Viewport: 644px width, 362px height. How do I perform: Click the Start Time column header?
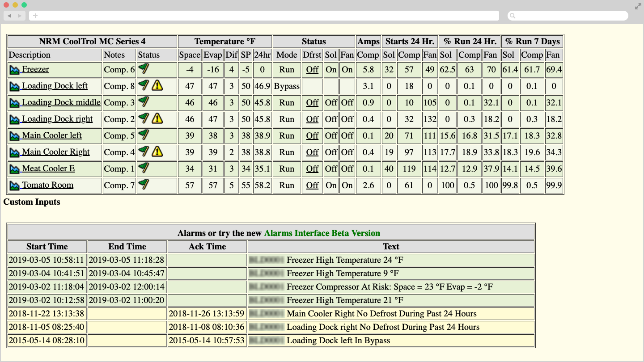coord(47,247)
